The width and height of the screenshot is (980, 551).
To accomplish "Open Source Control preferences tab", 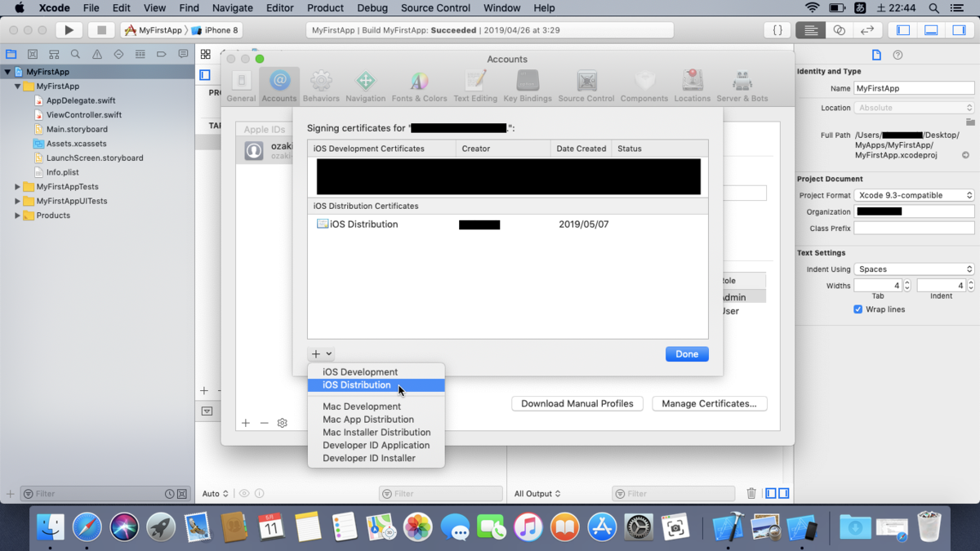I will tap(586, 86).
